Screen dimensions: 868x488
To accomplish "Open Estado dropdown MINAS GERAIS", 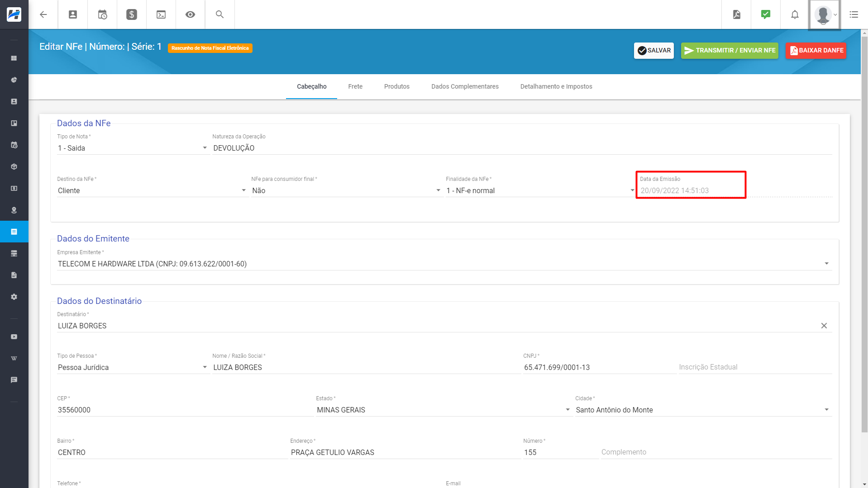I will pyautogui.click(x=444, y=410).
